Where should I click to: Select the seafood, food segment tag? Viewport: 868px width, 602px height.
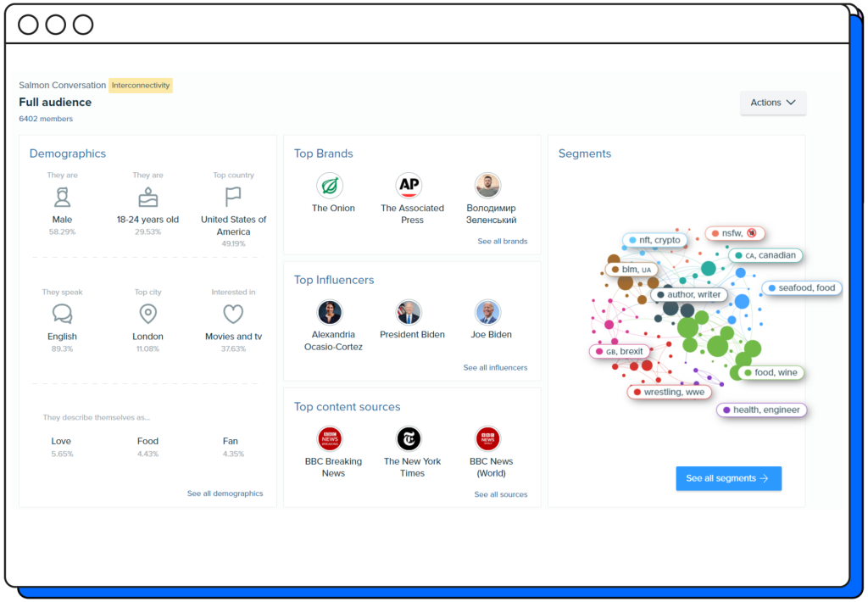801,288
